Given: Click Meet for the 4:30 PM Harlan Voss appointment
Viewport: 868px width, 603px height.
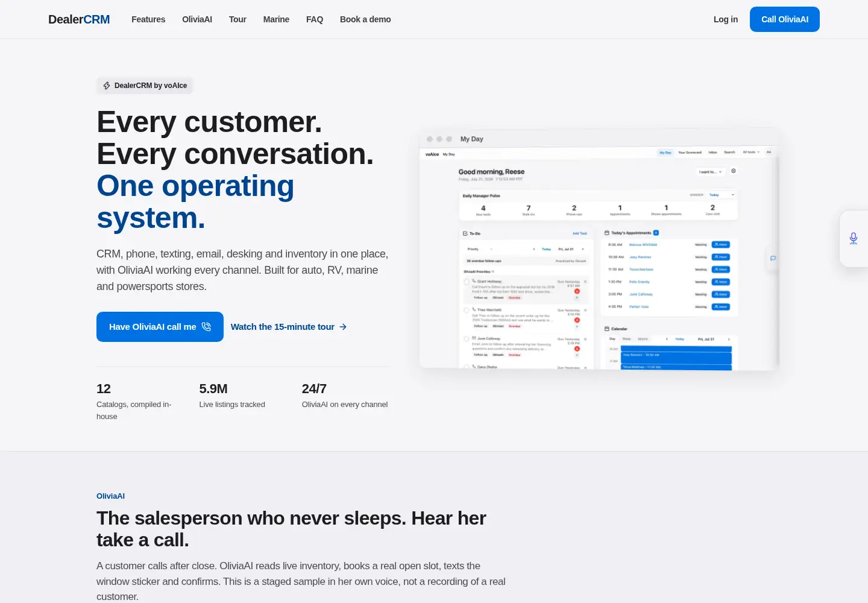Looking at the screenshot, I should click(x=721, y=307).
